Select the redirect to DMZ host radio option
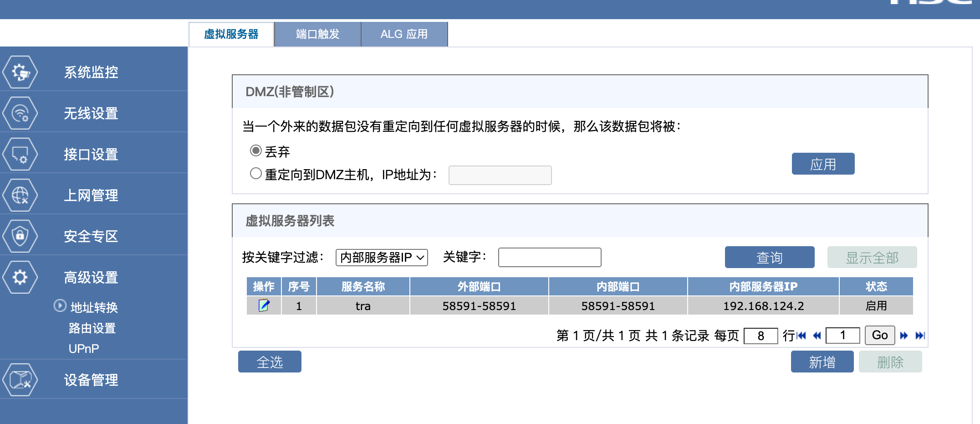This screenshot has height=424, width=980. 256,174
